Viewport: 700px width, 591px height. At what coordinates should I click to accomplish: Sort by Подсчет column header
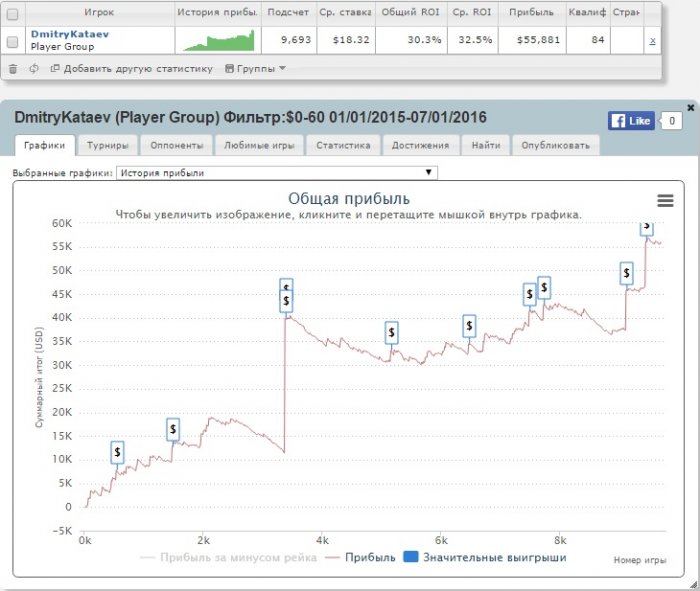coord(288,12)
